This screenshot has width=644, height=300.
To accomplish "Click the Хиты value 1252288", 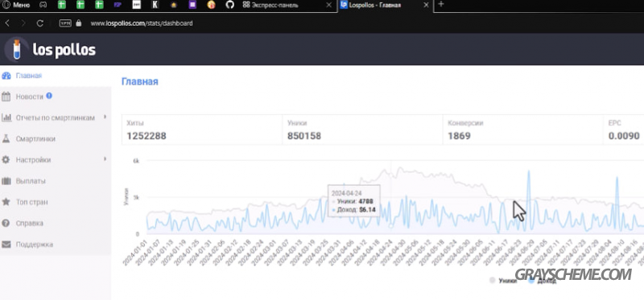I will 147,136.
